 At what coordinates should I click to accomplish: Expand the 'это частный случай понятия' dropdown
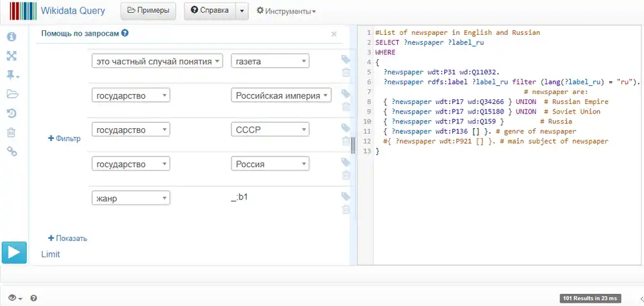157,61
